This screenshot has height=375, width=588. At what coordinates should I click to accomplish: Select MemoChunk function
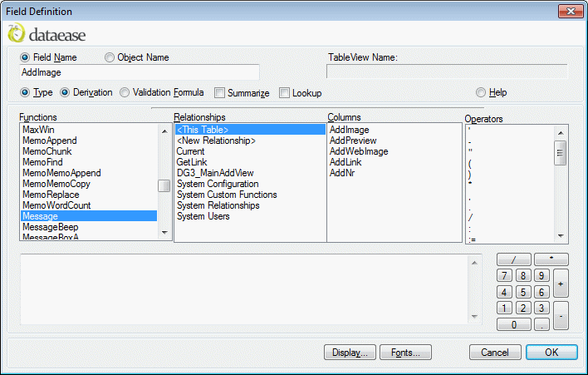click(89, 151)
